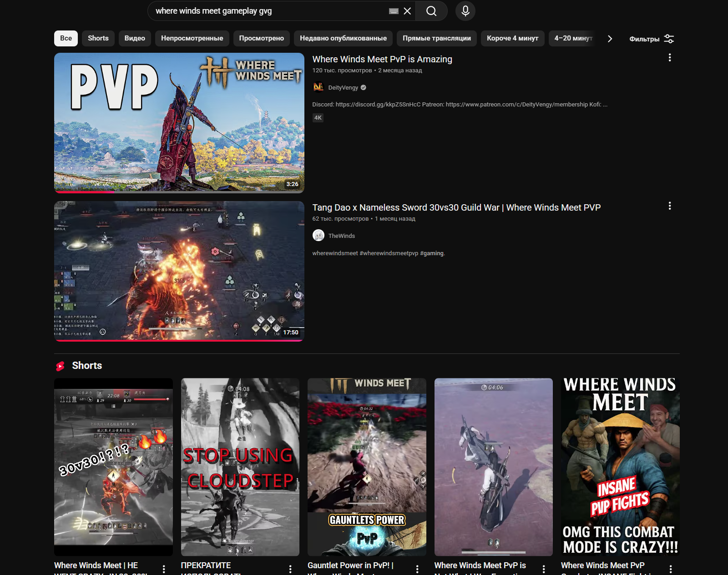Go to the TheWinds channel name
The width and height of the screenshot is (728, 575).
coord(342,236)
